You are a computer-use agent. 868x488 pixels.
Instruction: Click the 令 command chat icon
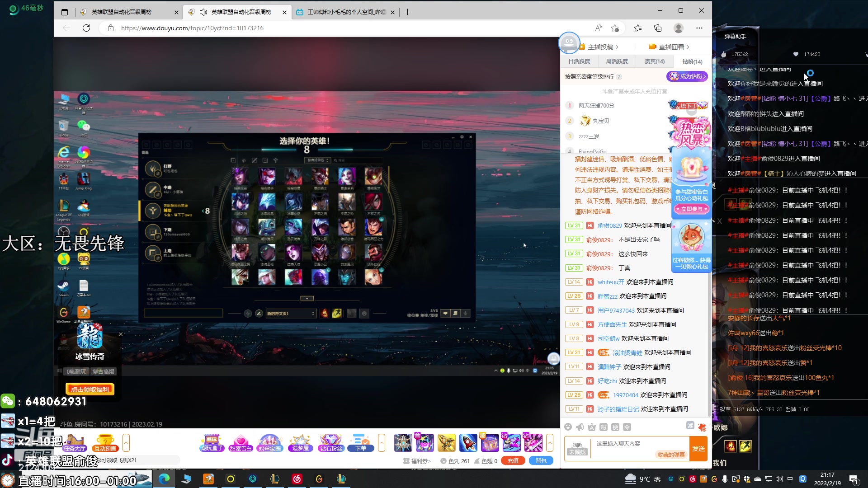click(627, 427)
